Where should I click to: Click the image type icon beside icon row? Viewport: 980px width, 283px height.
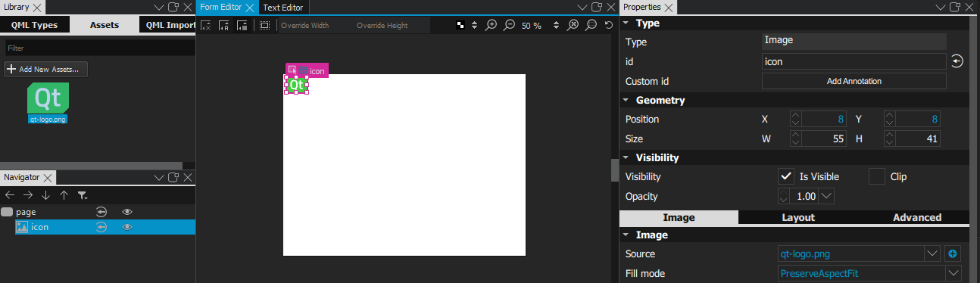pyautogui.click(x=22, y=227)
